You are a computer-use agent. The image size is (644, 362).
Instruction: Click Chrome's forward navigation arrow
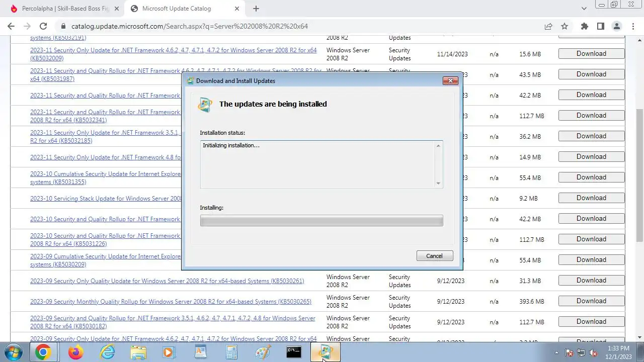click(x=27, y=26)
